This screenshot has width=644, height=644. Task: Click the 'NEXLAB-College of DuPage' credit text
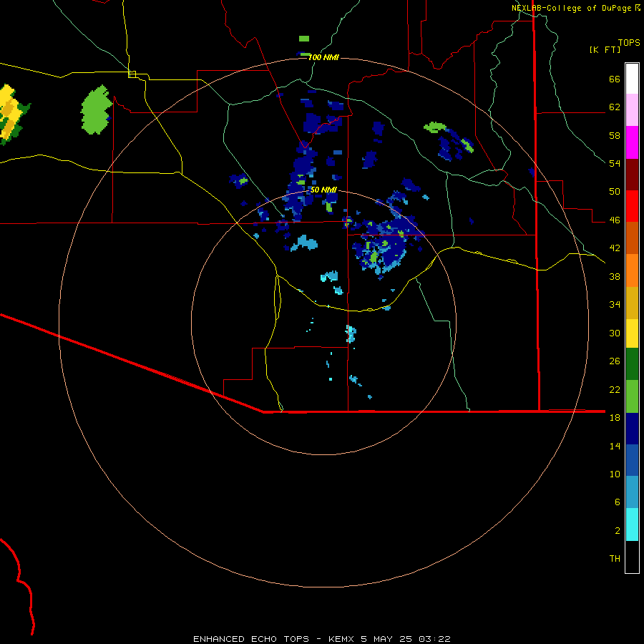572,8
